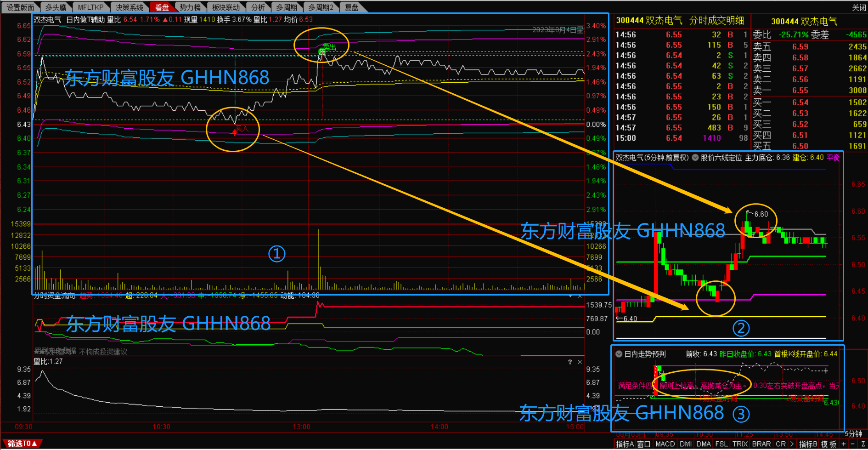
Task: Open the MFLTKP tab
Action: 90,7
